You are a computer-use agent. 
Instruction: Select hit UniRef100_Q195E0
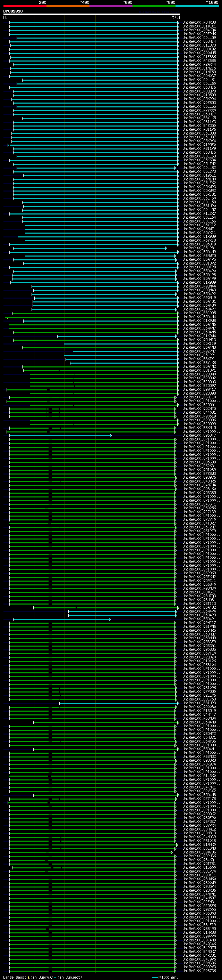199,145
